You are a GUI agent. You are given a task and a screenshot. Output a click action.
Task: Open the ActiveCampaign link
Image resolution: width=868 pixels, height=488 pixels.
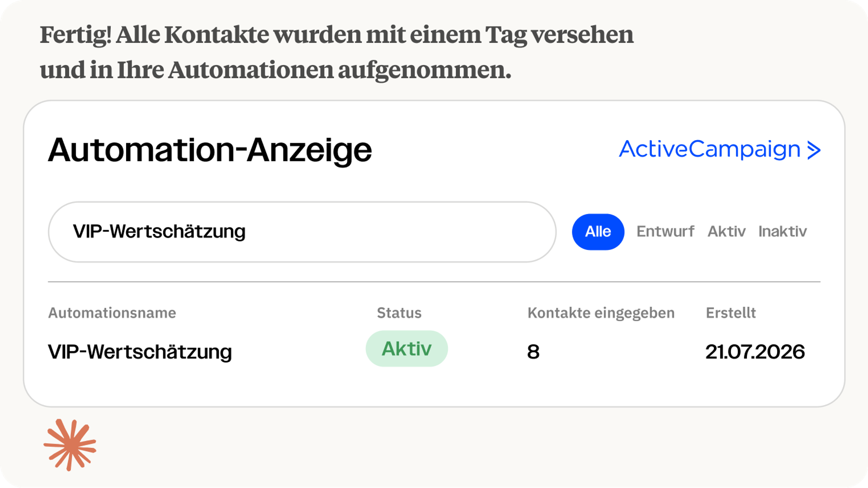point(720,150)
